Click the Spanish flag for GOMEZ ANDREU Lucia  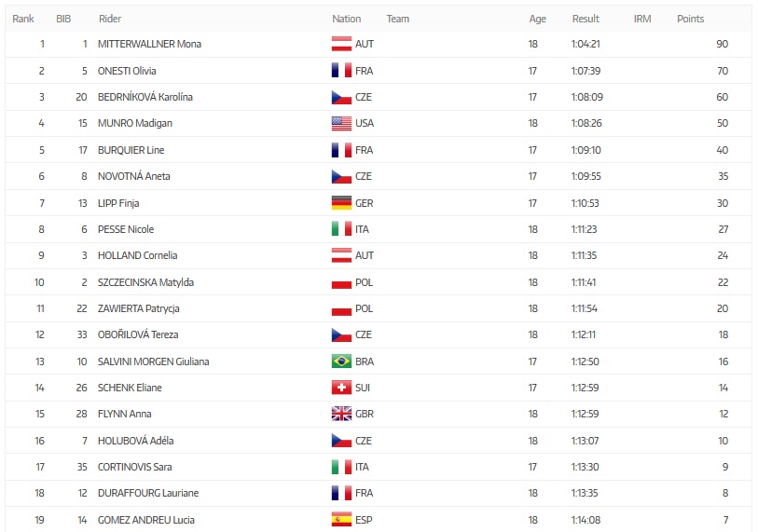coord(341,520)
